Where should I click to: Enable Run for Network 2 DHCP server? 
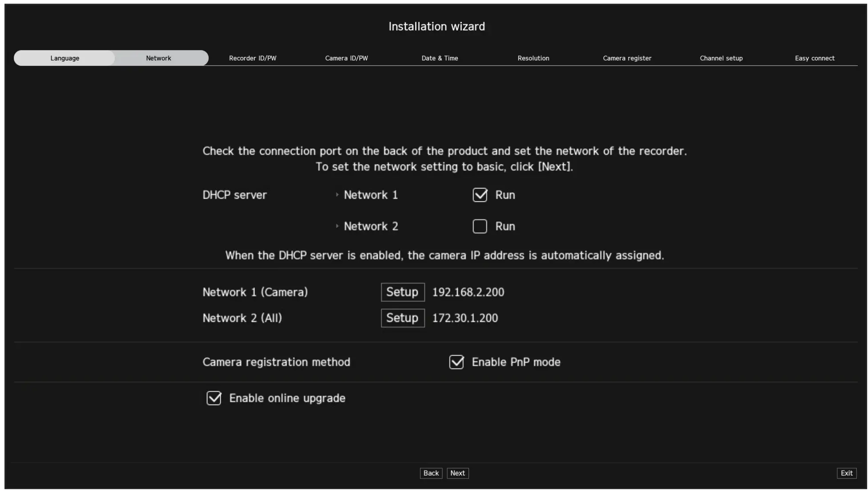480,226
